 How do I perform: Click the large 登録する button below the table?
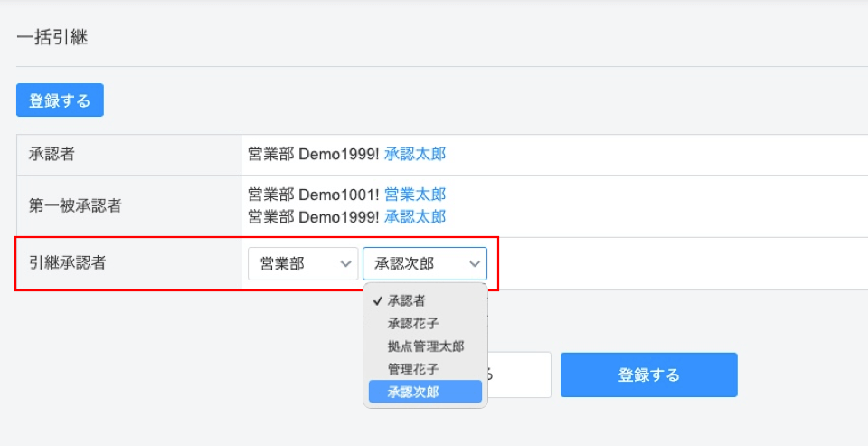648,375
